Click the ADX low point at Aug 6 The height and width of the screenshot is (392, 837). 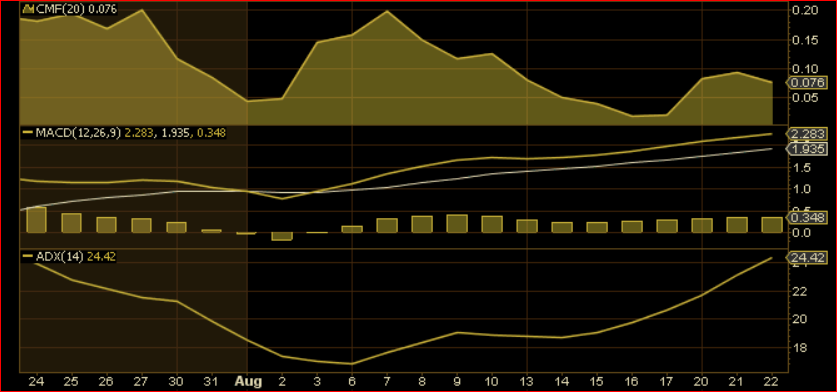[352, 364]
